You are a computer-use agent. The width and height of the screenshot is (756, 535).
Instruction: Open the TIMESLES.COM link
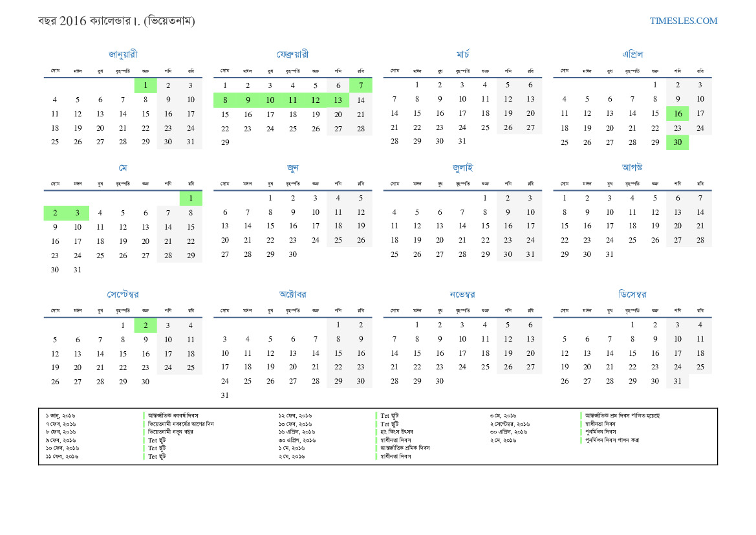coord(683,21)
